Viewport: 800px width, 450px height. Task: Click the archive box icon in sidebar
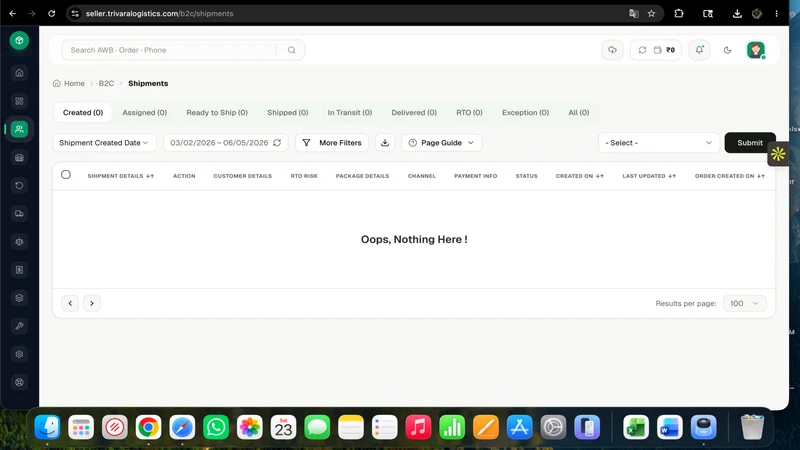point(19,157)
